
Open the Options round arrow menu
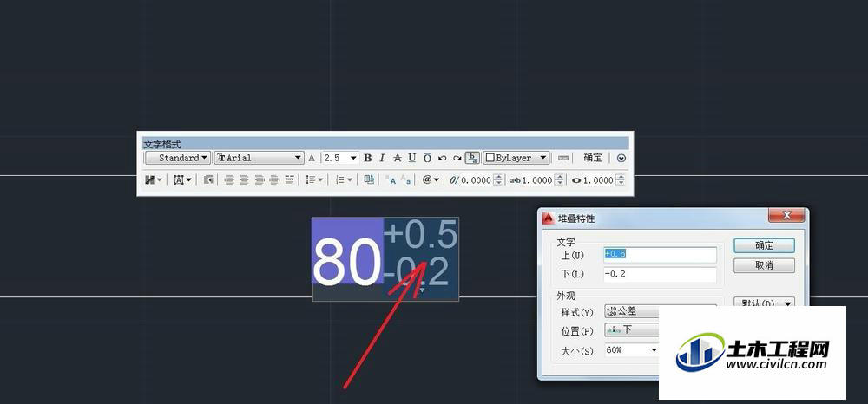621,158
